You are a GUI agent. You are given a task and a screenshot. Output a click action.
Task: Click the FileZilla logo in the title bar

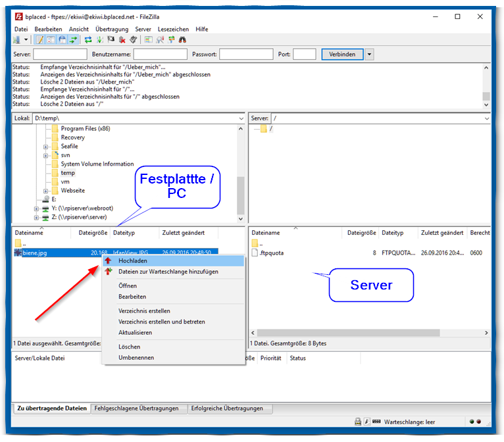19,16
